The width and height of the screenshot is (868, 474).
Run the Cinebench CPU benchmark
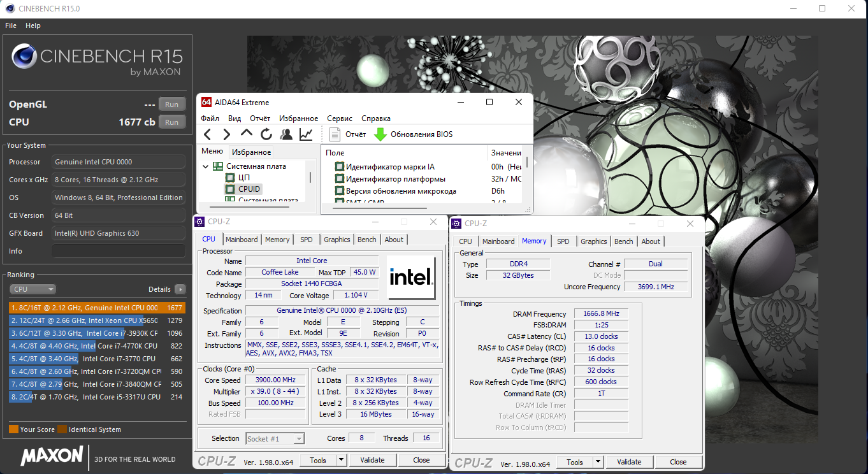[x=171, y=122]
